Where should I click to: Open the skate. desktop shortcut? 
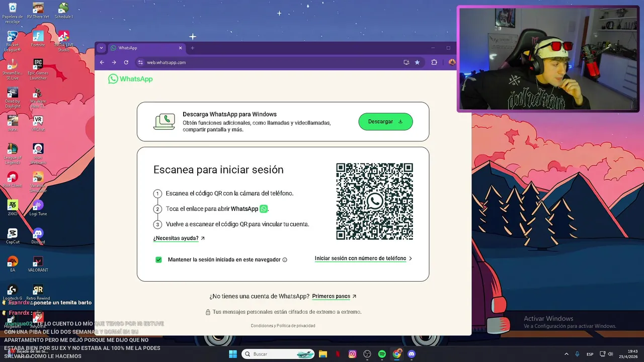point(13,123)
